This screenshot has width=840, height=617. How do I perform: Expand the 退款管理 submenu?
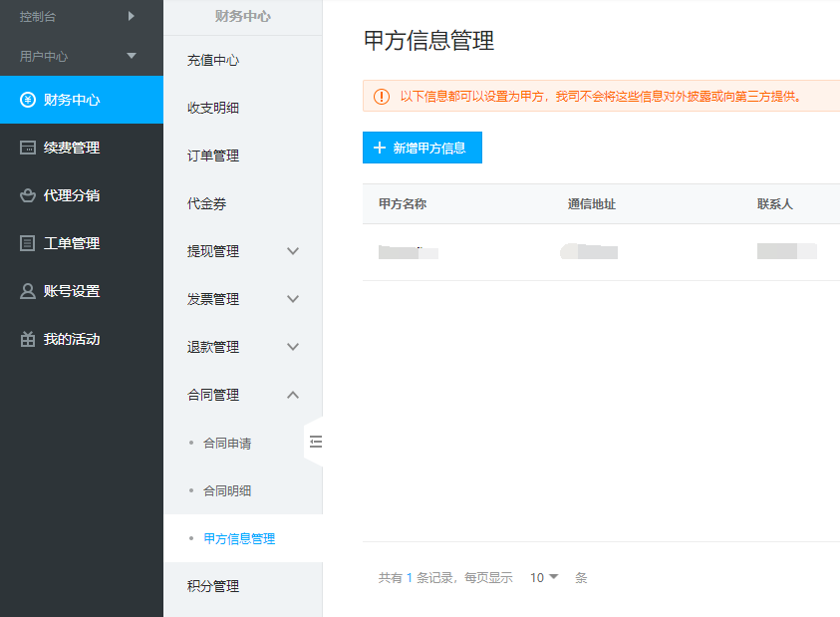click(x=293, y=347)
